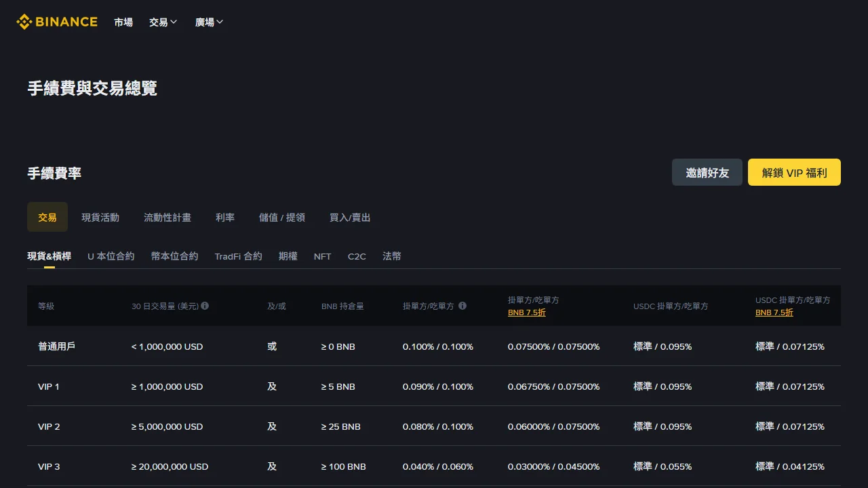Click the 0.080% / 0.100% fee cell
Viewport: 868px width, 488px height.
point(438,426)
